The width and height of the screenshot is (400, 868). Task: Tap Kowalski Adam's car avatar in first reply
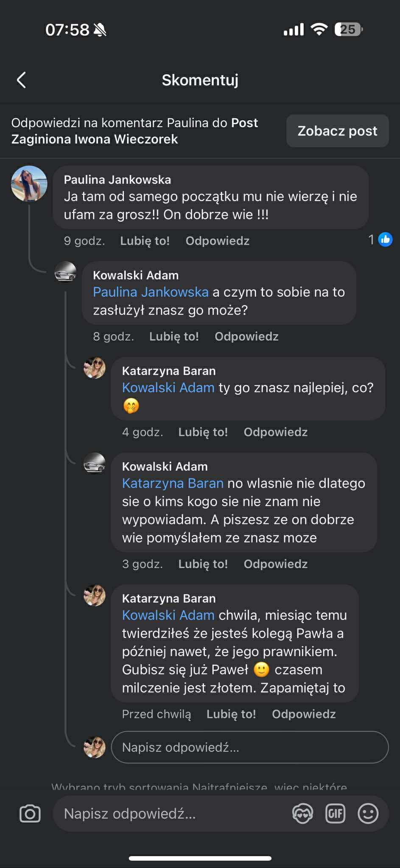(x=66, y=272)
